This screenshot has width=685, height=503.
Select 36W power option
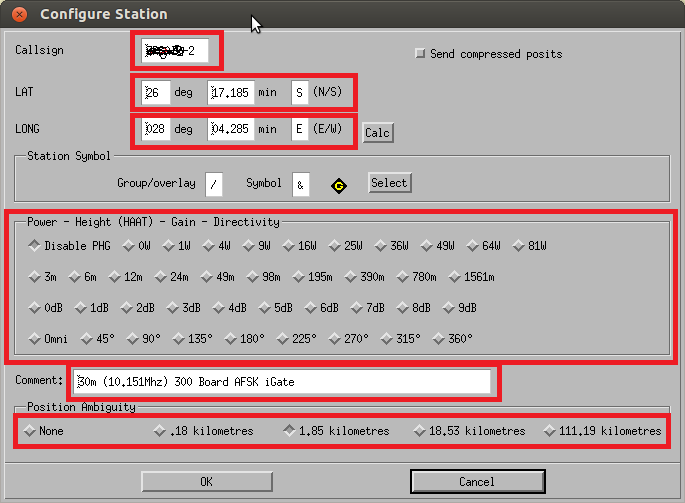392,246
